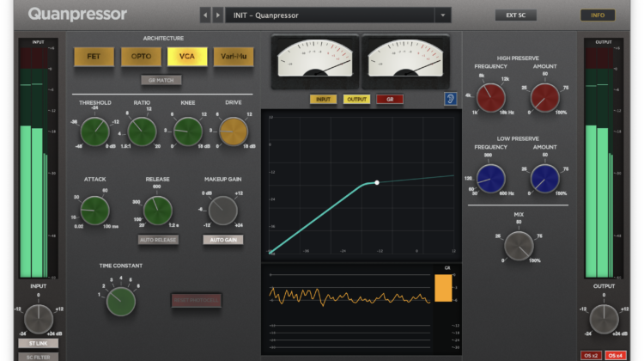This screenshot has height=361, width=644.
Task: Show OUTPUT on the meter display
Action: pos(356,99)
